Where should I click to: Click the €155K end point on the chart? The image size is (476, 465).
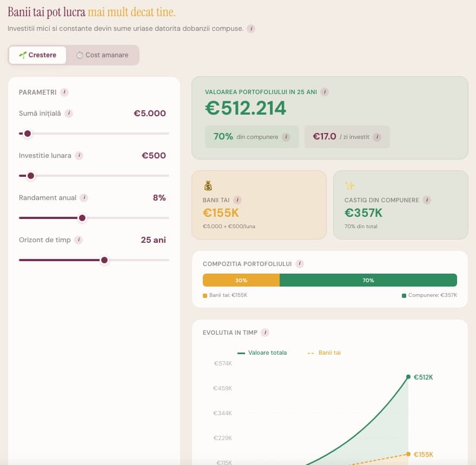coord(408,454)
